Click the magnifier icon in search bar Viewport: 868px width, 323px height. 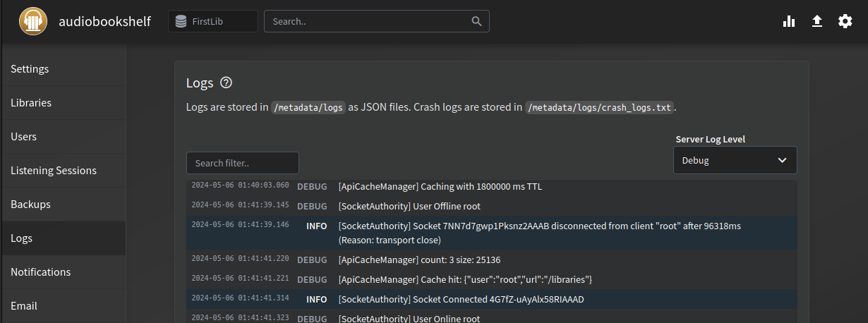click(477, 21)
